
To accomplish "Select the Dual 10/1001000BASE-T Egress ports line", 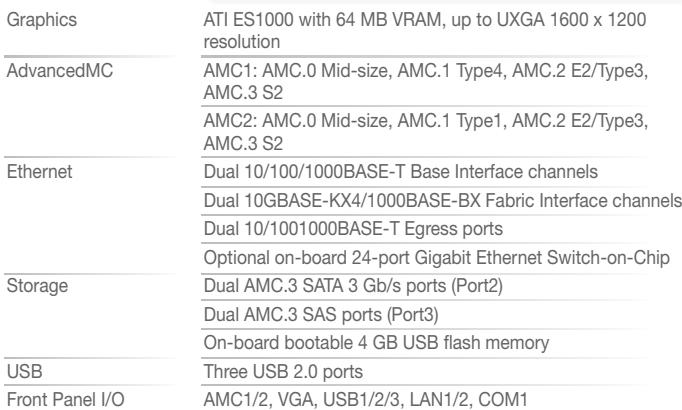I will pos(353,229).
